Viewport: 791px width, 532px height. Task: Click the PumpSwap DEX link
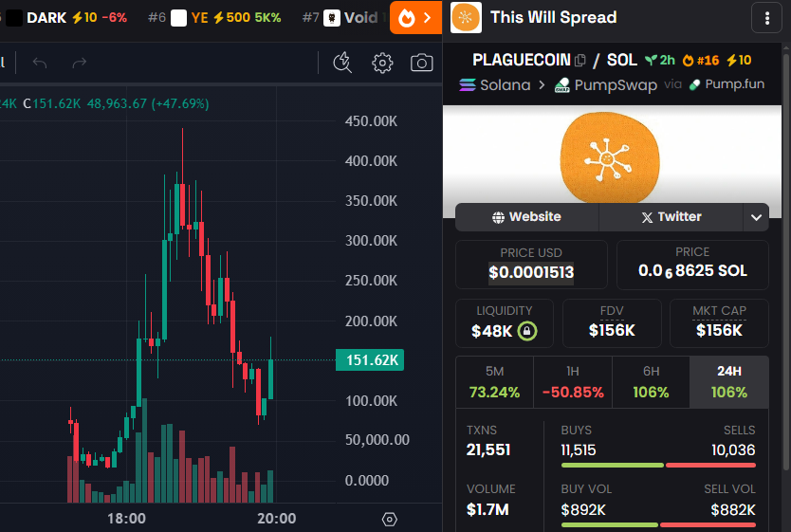coord(616,85)
